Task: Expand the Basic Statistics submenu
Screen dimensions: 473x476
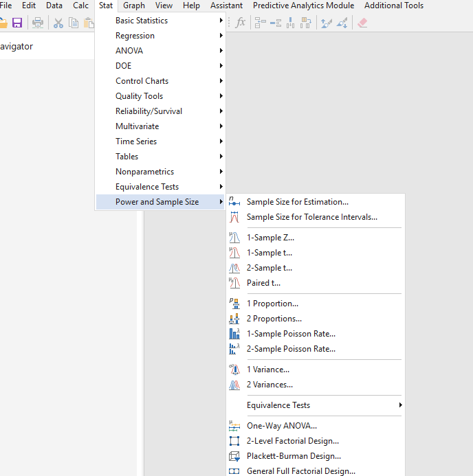Action: click(159, 21)
